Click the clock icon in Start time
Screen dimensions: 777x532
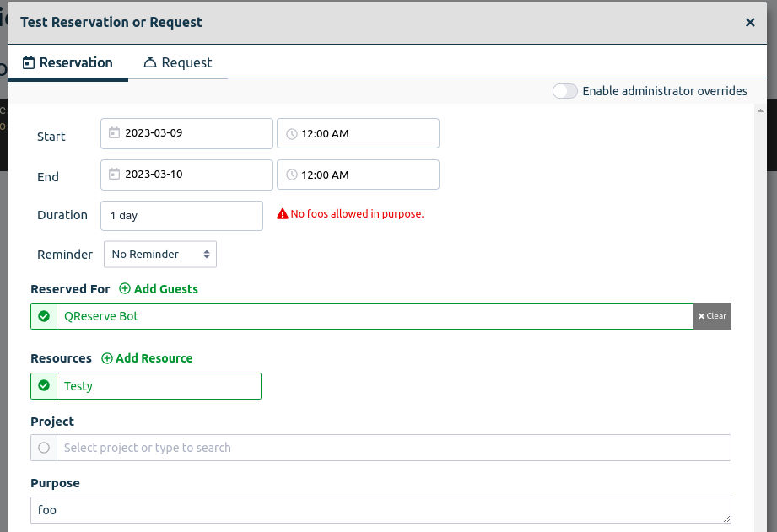pyautogui.click(x=292, y=134)
